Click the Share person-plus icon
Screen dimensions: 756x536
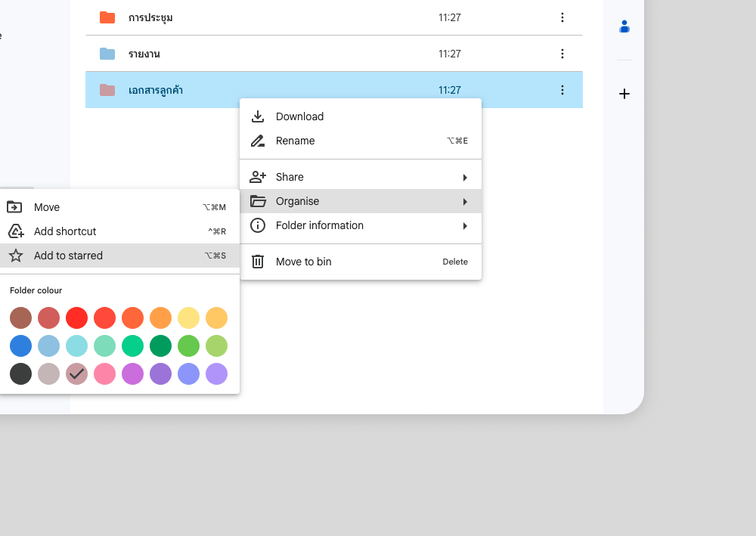point(258,177)
